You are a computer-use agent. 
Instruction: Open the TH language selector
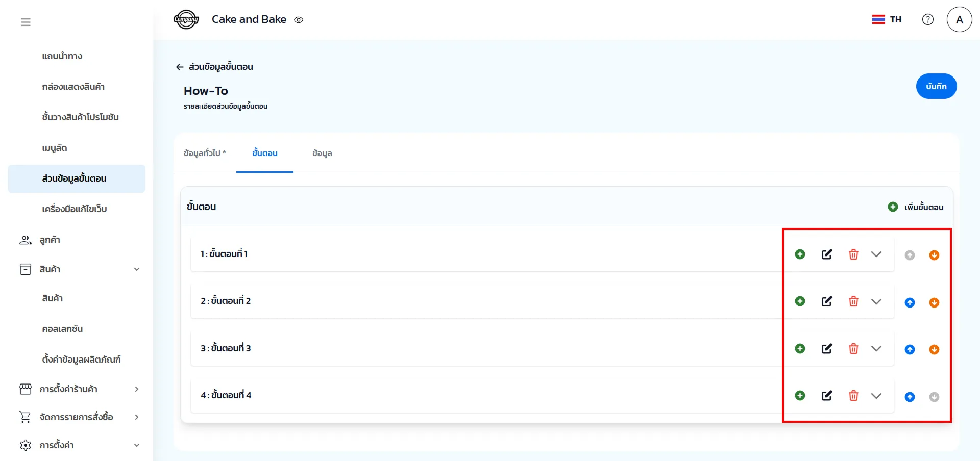(887, 19)
